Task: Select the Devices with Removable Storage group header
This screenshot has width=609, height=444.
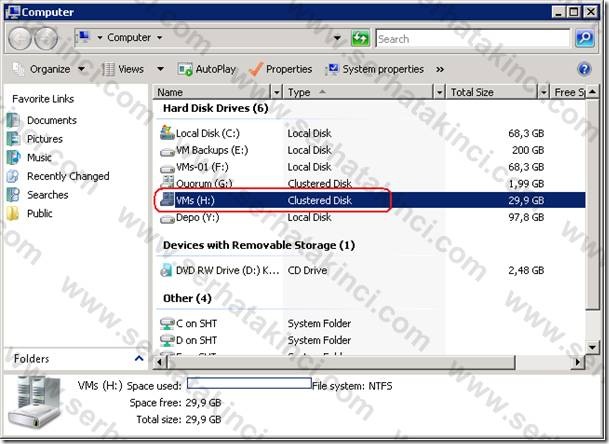Action: [259, 245]
